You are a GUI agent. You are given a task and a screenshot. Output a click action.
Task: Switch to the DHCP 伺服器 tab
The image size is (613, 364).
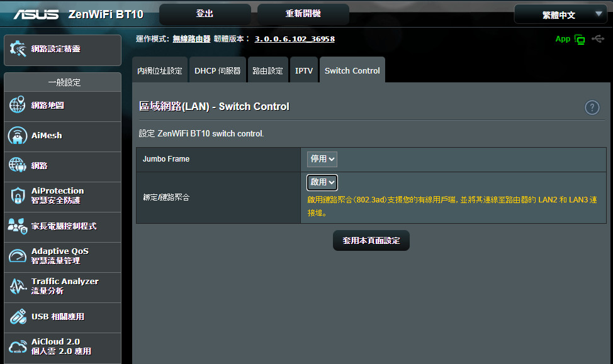(217, 70)
